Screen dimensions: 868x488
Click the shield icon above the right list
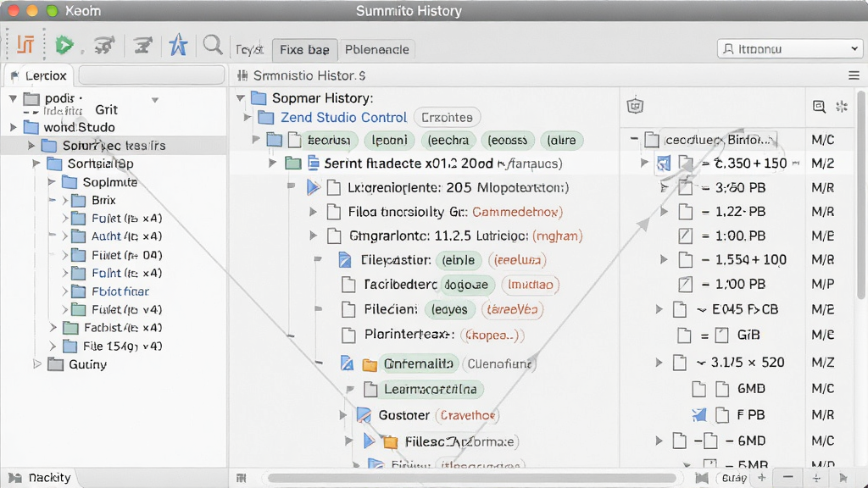[635, 106]
